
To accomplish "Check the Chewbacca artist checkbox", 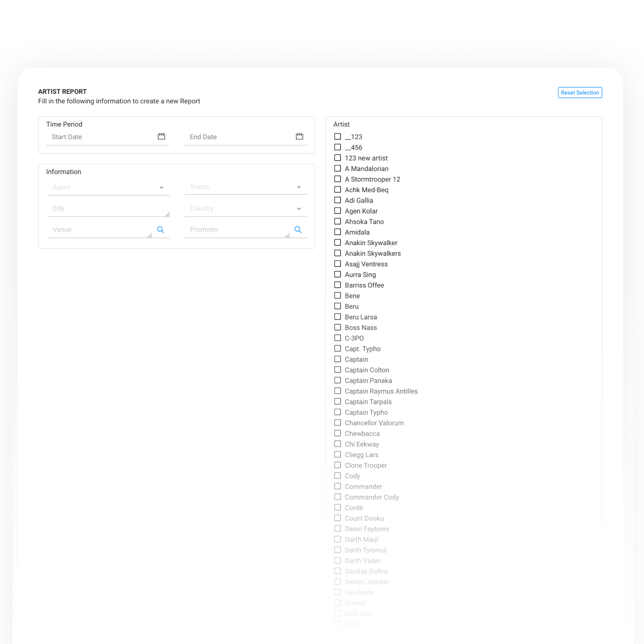I will (337, 433).
